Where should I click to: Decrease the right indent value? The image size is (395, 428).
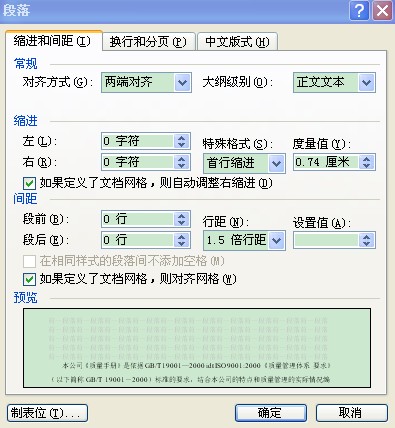182,166
